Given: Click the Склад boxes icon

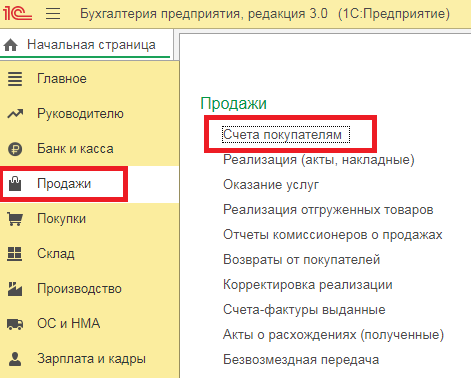Looking at the screenshot, I should (x=15, y=254).
